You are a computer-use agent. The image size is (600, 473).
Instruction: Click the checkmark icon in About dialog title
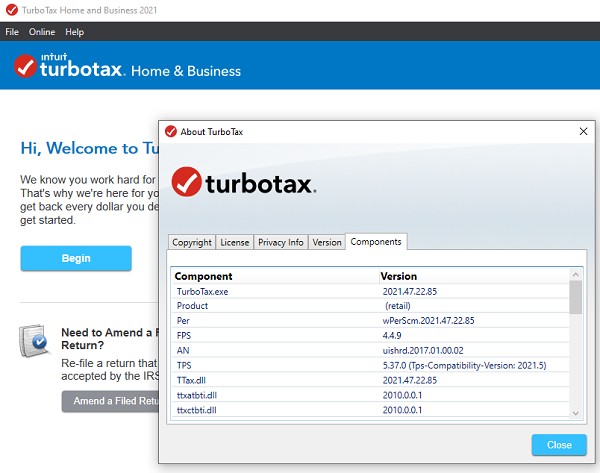171,131
